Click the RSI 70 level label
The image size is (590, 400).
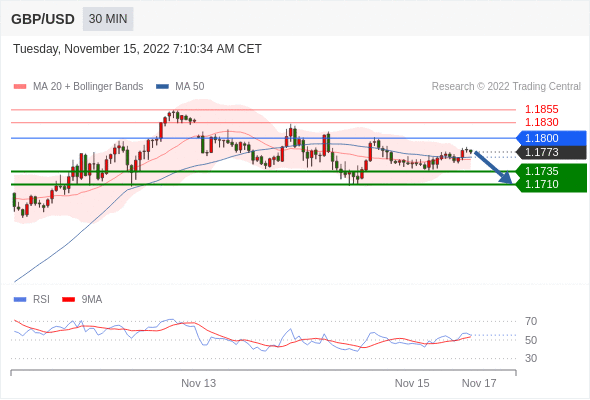click(531, 321)
